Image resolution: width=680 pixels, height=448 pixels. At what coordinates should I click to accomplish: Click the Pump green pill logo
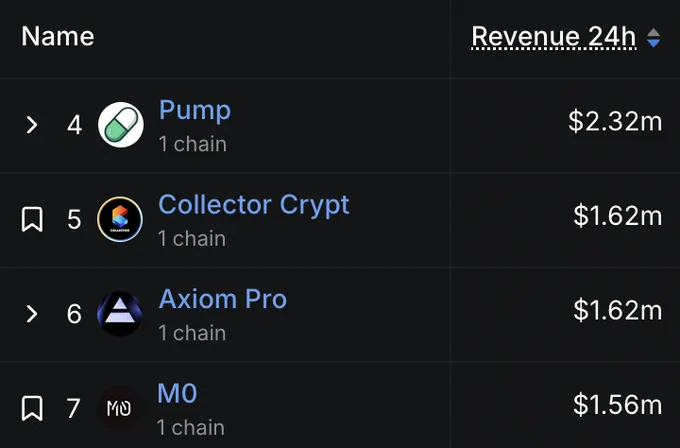[121, 125]
